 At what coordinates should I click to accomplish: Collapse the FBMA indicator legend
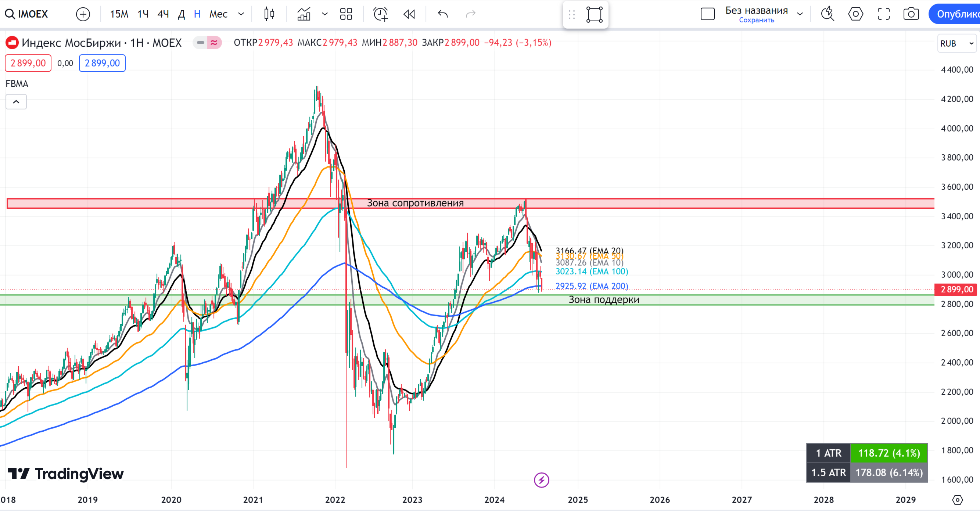(x=16, y=101)
